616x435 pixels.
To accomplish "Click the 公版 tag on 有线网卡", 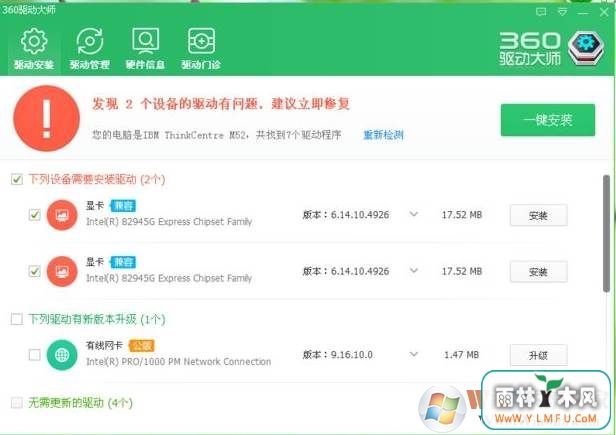I will [x=141, y=346].
